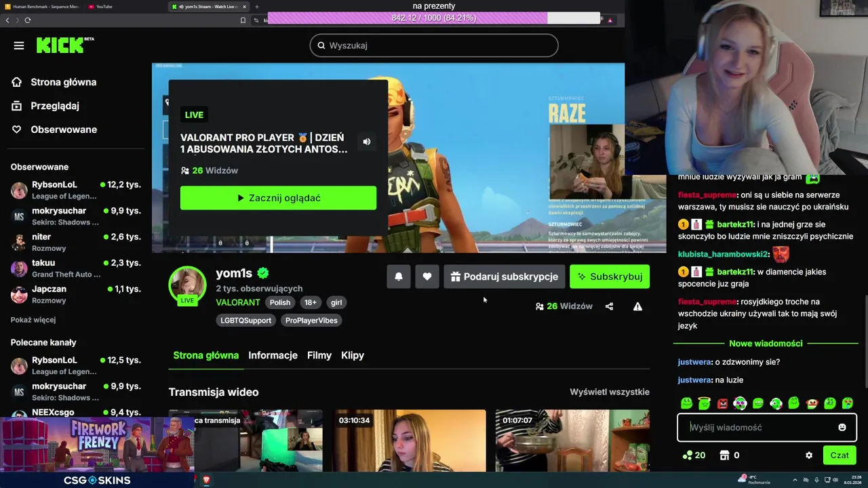Viewport: 868px width, 488px height.
Task: Open NEEXcsgo in recommended channels
Action: point(76,412)
